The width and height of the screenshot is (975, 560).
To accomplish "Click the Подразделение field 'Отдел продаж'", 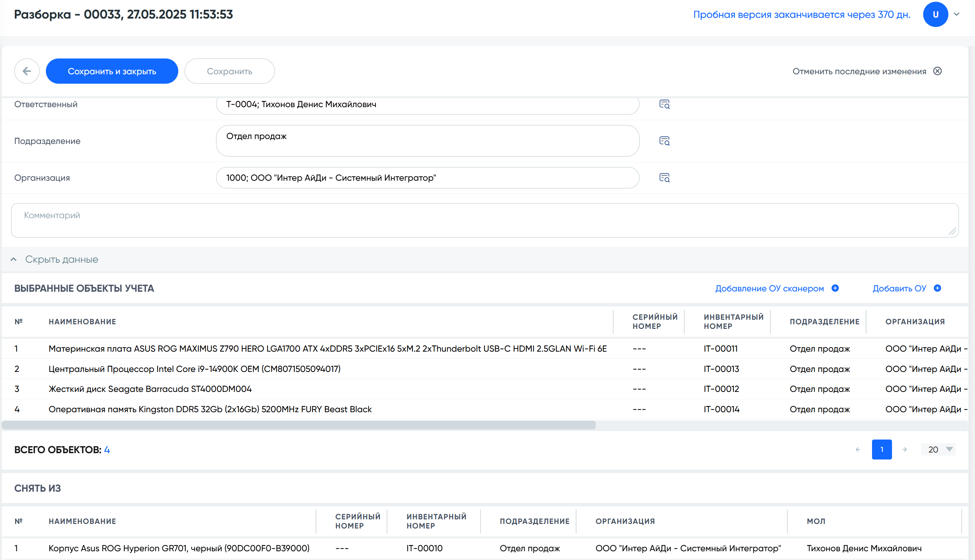I will 428,141.
